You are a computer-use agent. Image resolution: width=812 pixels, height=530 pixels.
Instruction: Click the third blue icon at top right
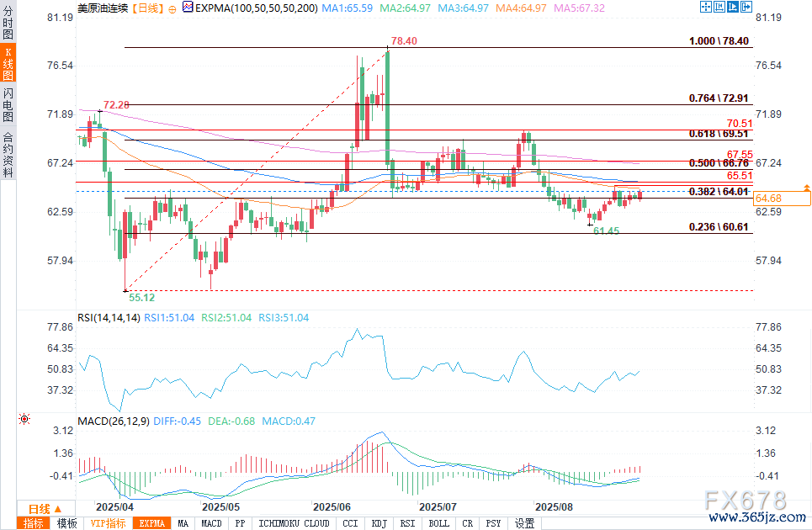[x=731, y=7]
